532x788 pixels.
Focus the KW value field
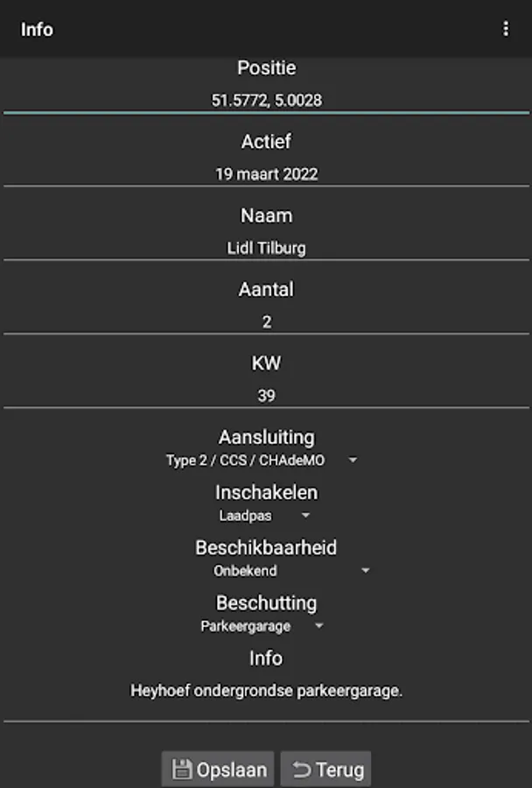pyautogui.click(x=266, y=395)
